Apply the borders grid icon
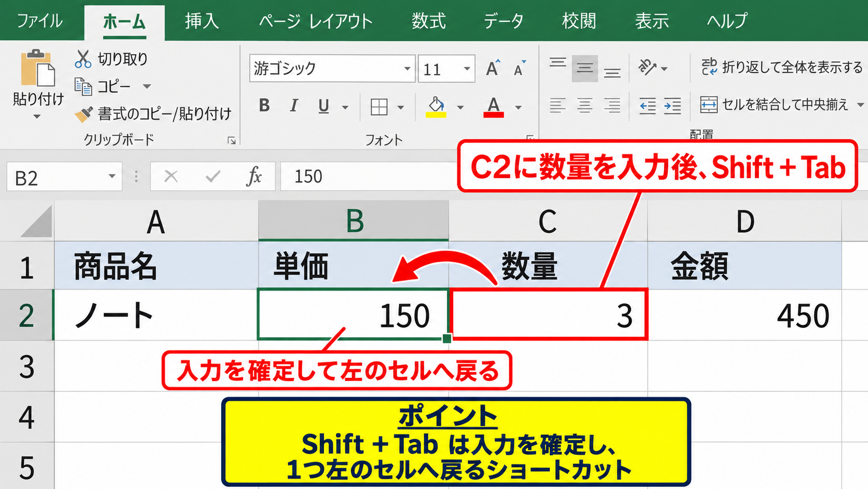The height and width of the screenshot is (489, 868). point(379,107)
